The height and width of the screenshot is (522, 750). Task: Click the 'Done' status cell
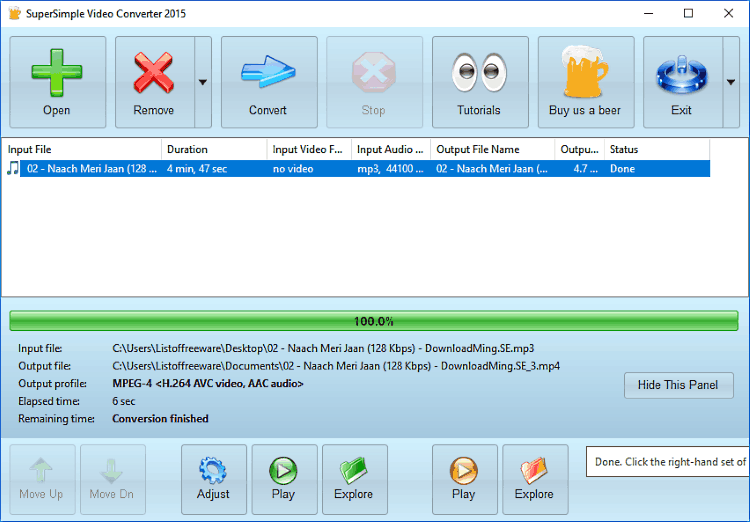tap(622, 168)
